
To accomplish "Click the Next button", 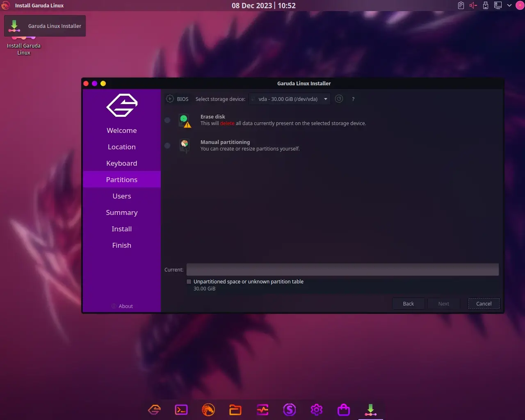I will click(443, 304).
